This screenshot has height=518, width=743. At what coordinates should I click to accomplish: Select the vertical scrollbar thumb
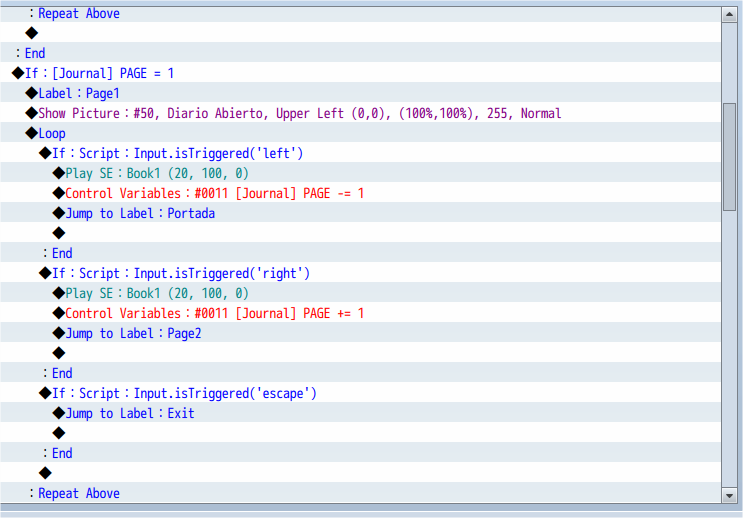729,157
